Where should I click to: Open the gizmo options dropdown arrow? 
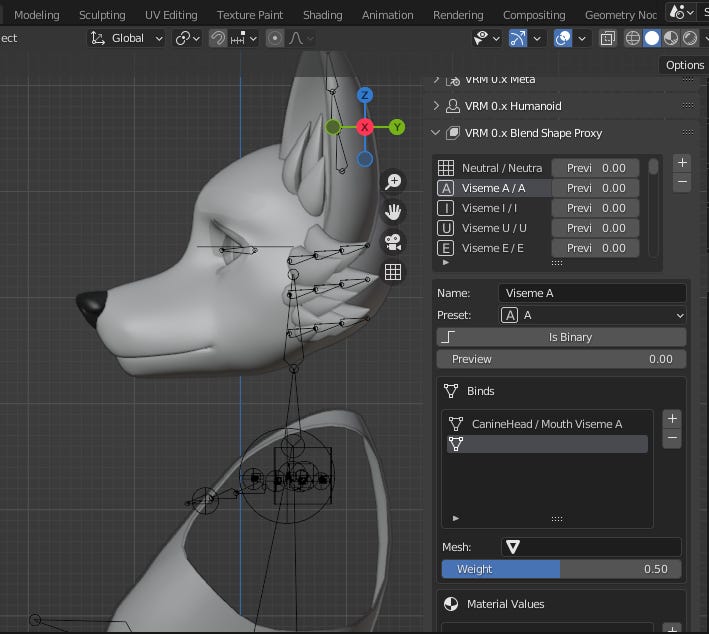point(537,38)
